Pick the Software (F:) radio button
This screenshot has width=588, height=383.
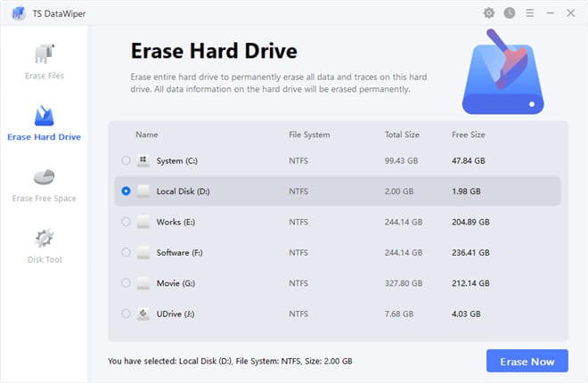(x=126, y=252)
